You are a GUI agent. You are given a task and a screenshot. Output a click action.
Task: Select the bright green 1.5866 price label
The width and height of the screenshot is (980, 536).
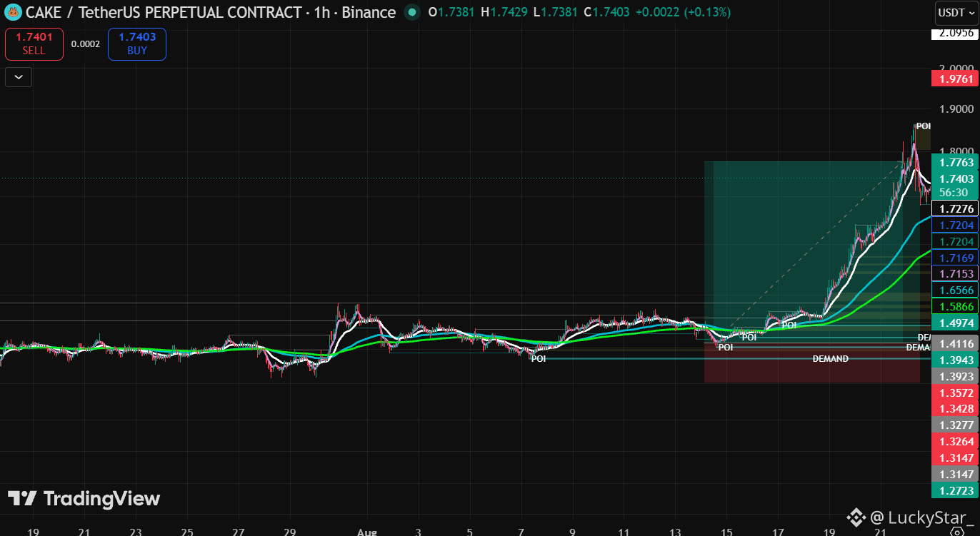956,307
